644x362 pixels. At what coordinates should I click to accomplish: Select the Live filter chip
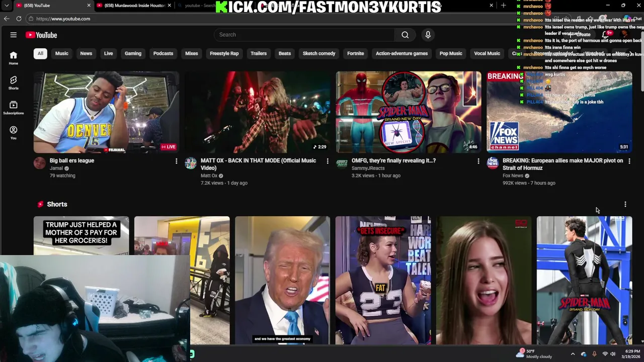[109, 53]
